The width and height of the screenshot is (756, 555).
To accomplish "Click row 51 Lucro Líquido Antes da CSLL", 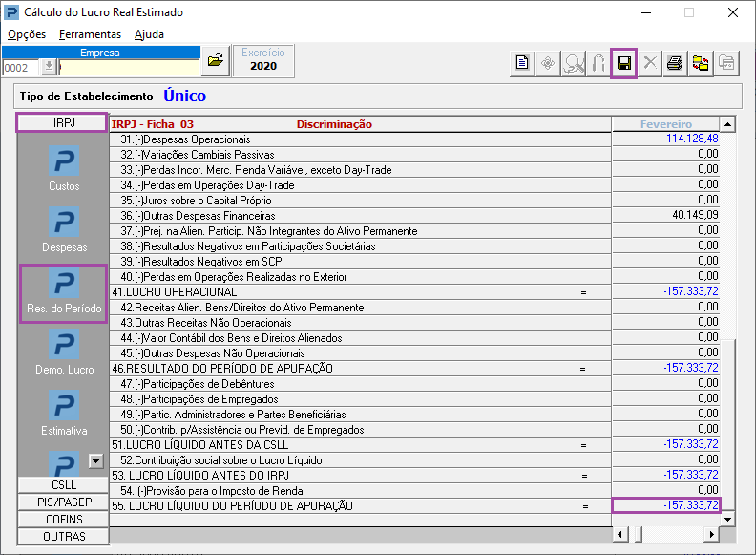I will [x=360, y=445].
